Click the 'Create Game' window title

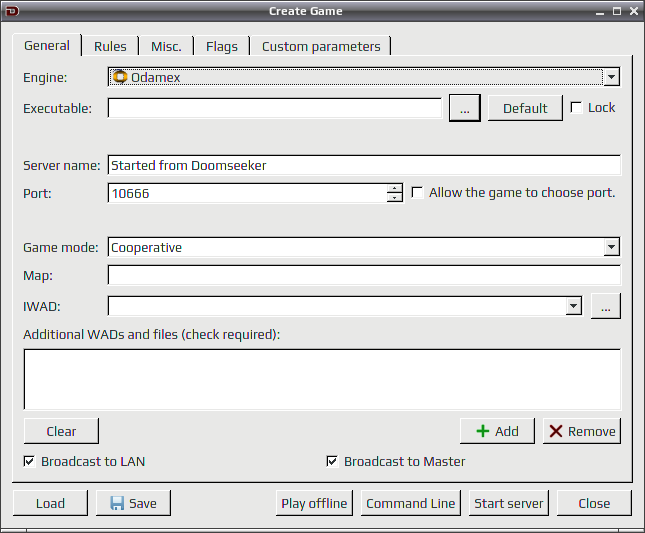pos(306,11)
